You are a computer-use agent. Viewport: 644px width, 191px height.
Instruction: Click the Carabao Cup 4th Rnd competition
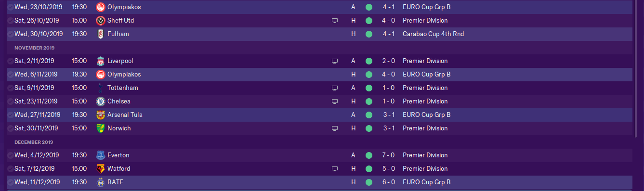pos(433,34)
